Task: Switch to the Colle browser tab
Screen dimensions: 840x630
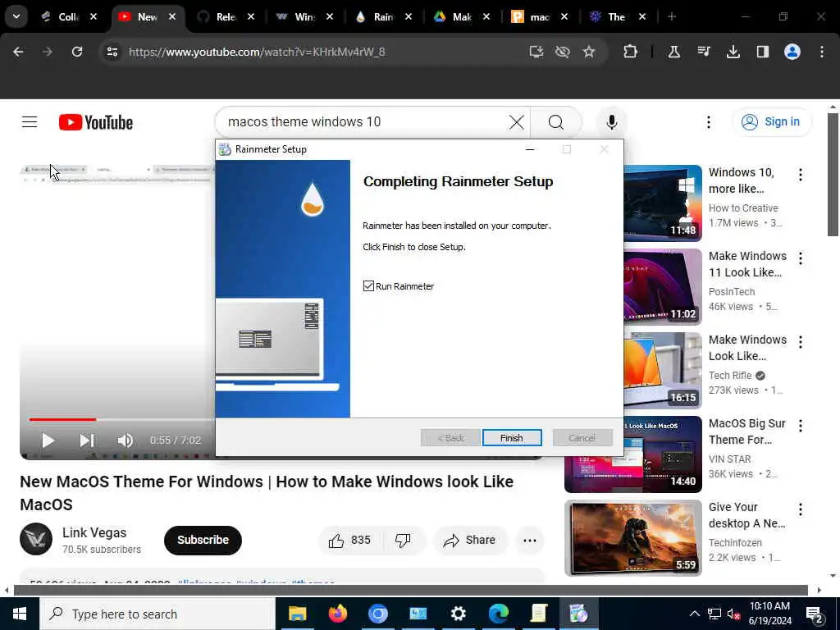Action: pos(69,16)
